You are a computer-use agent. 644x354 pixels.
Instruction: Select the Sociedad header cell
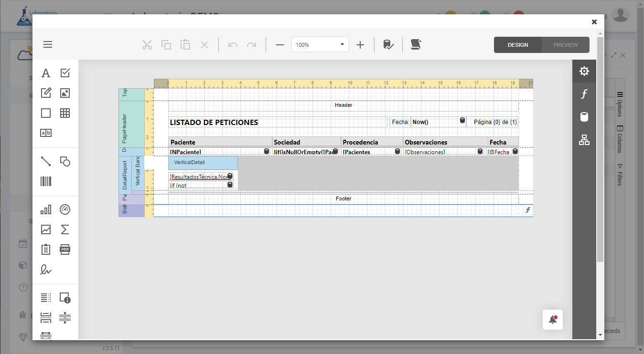[307, 142]
